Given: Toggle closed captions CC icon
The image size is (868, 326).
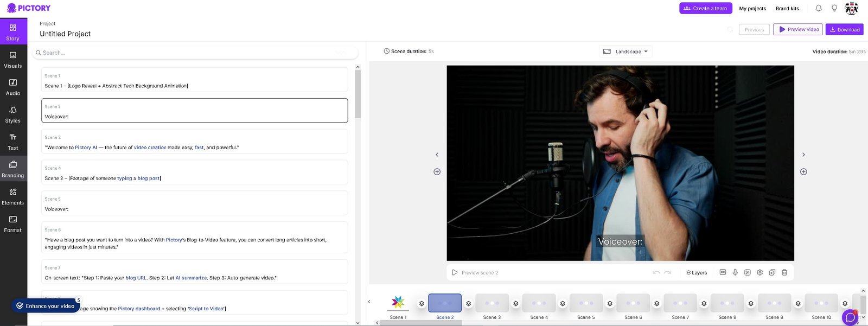Looking at the screenshot, I should pyautogui.click(x=723, y=272).
